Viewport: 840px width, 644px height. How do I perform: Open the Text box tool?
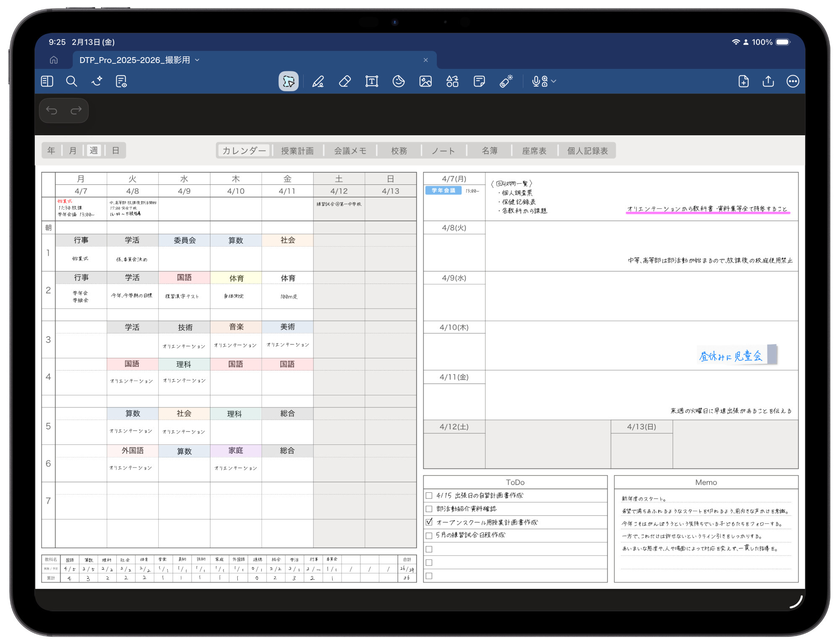[372, 81]
